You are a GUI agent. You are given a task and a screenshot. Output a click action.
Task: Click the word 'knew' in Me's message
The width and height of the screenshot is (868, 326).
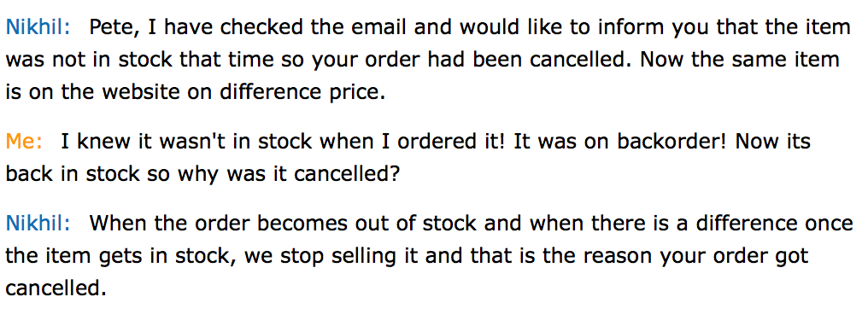tap(100, 142)
